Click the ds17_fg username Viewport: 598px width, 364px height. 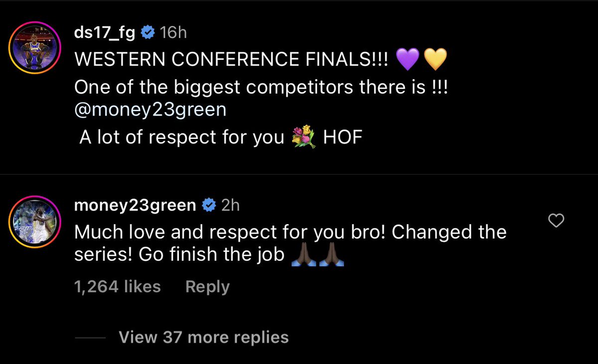(104, 33)
